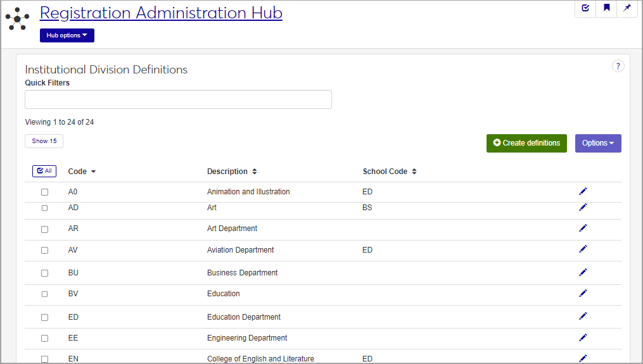Expand the Hub options dropdown
Screen dimensions: 643x364
click(67, 35)
